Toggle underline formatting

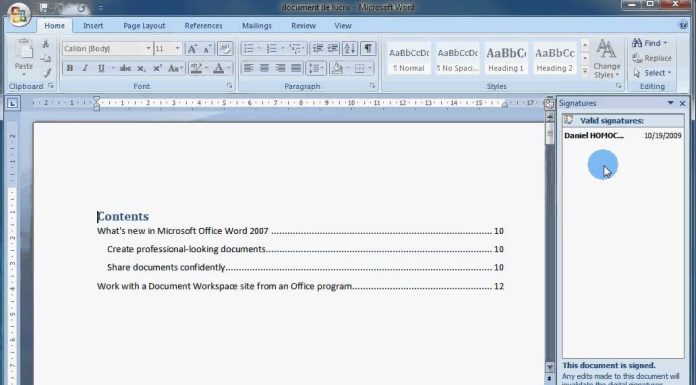pyautogui.click(x=101, y=68)
